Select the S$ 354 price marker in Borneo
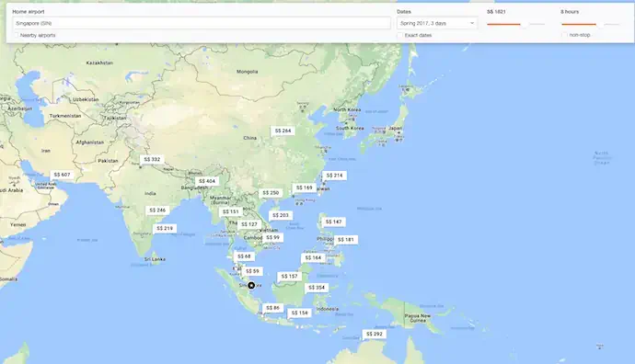 click(317, 288)
